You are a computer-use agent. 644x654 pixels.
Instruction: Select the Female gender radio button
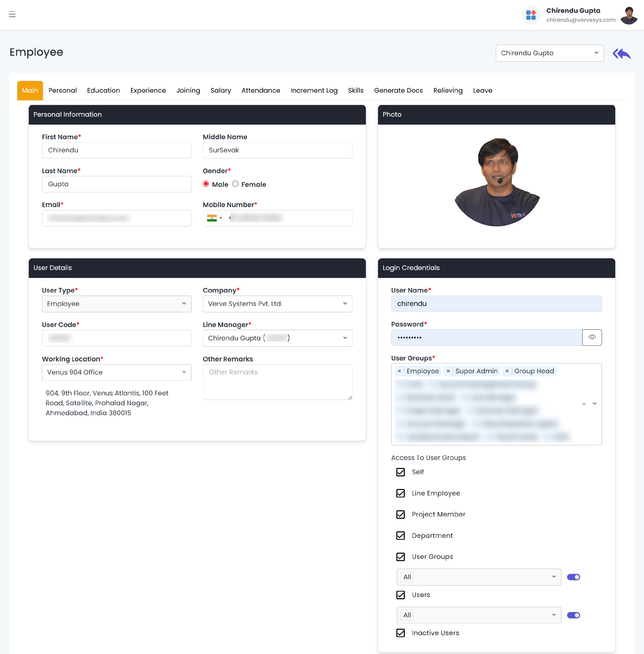click(x=235, y=184)
